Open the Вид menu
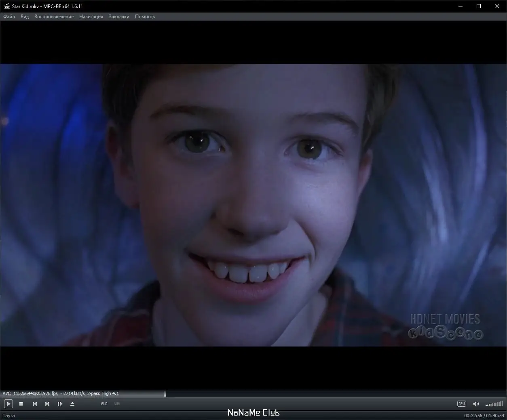Screen dimensions: 507x420 25,17
